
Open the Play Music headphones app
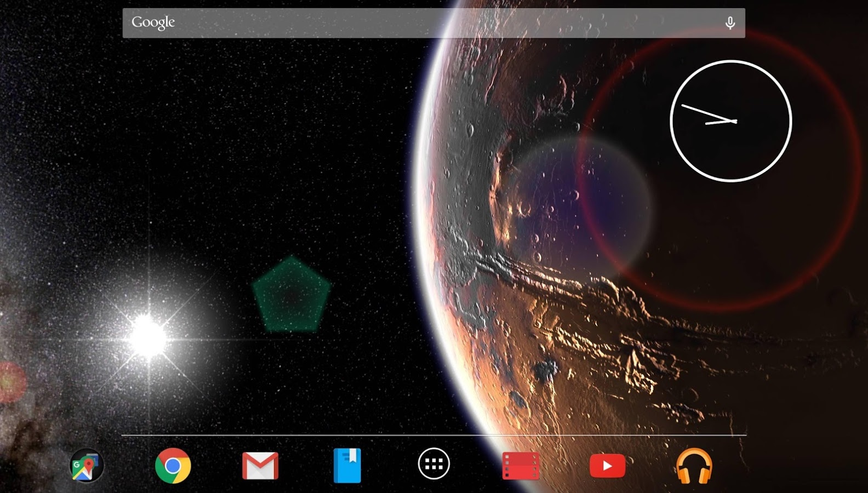(694, 466)
